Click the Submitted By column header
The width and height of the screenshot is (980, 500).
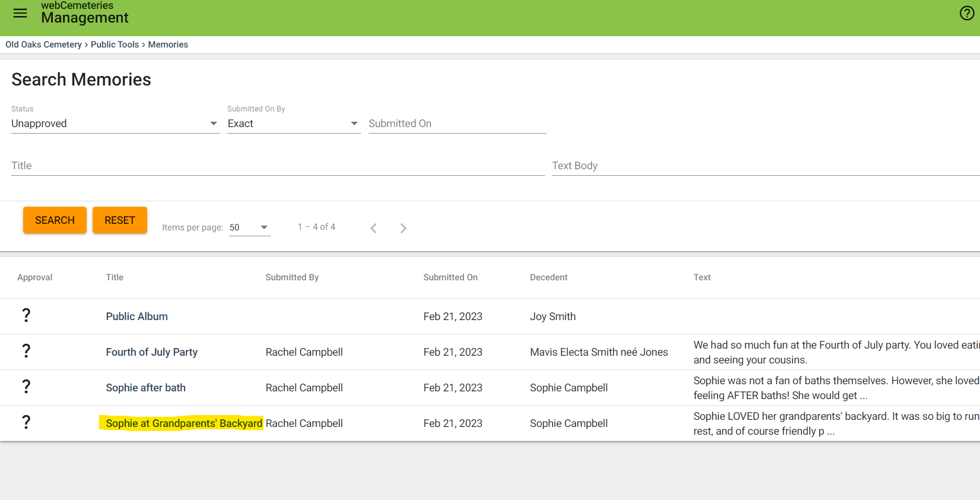click(x=292, y=277)
